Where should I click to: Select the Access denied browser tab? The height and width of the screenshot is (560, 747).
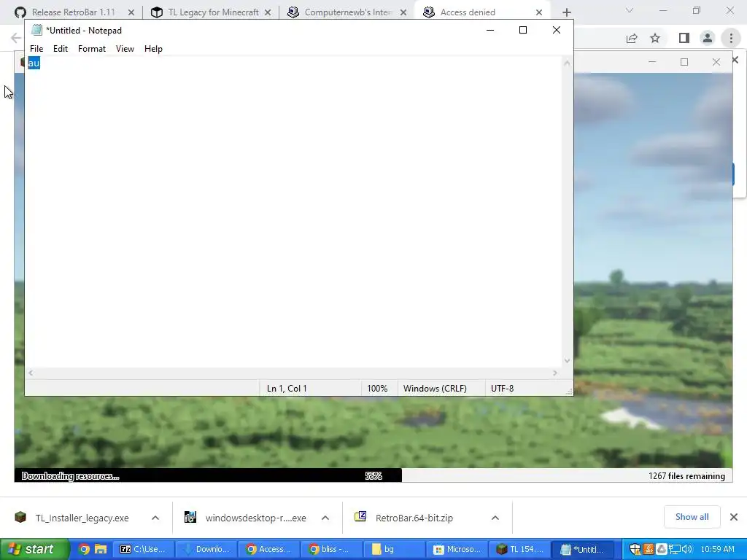pyautogui.click(x=468, y=12)
